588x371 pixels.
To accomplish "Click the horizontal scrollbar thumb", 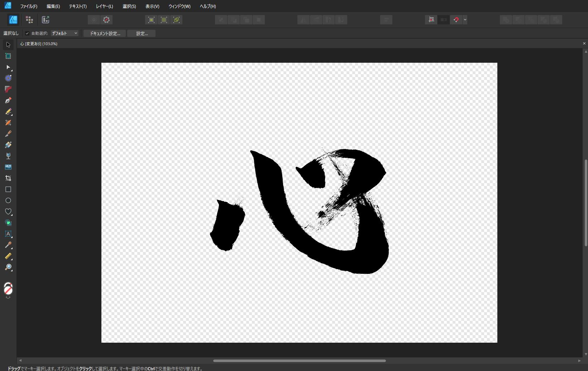I will tap(300, 361).
